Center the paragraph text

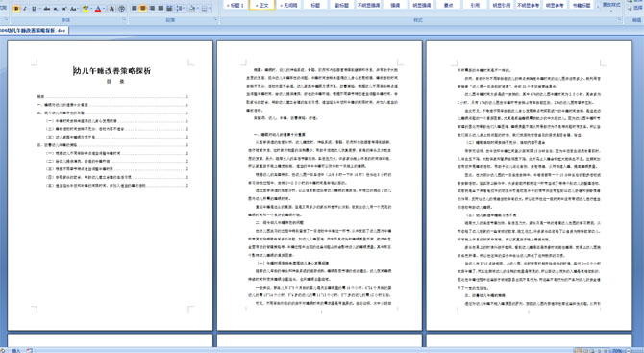[x=143, y=8]
